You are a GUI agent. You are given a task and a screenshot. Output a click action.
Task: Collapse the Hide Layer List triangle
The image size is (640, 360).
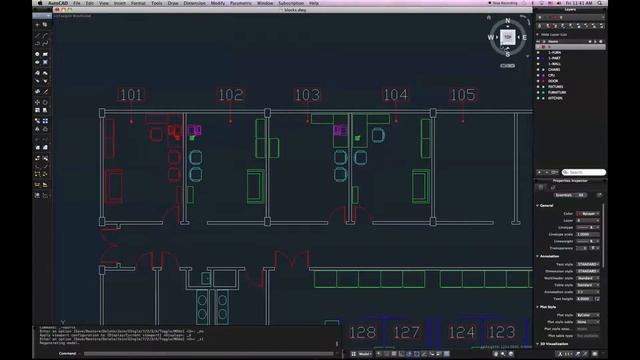pyautogui.click(x=538, y=35)
